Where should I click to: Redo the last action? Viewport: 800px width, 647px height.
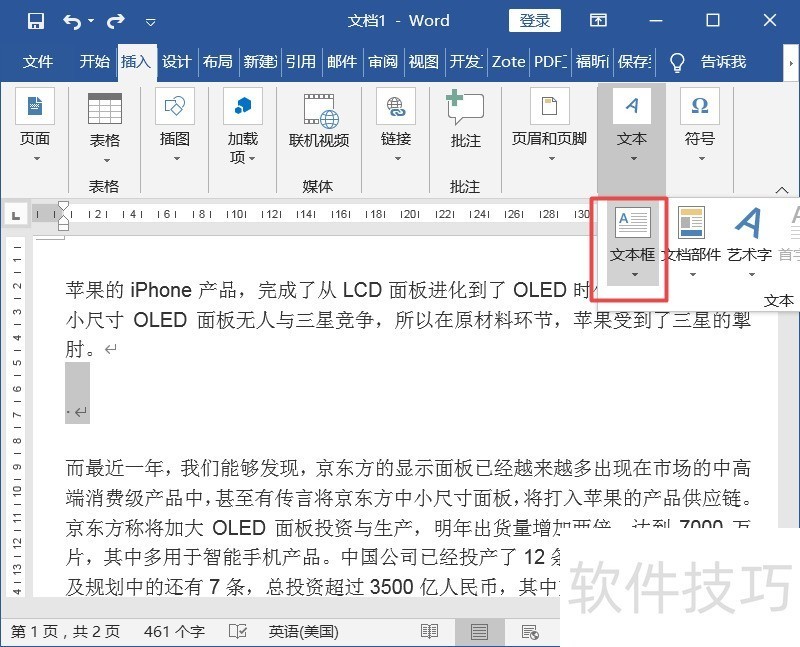click(x=116, y=21)
